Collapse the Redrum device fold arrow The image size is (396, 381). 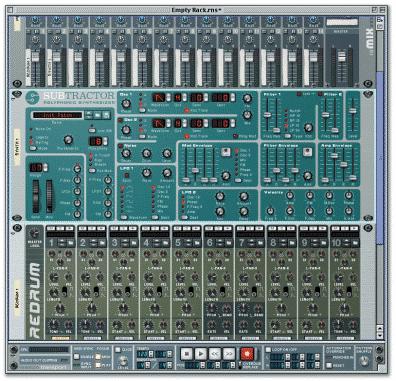tap(14, 233)
